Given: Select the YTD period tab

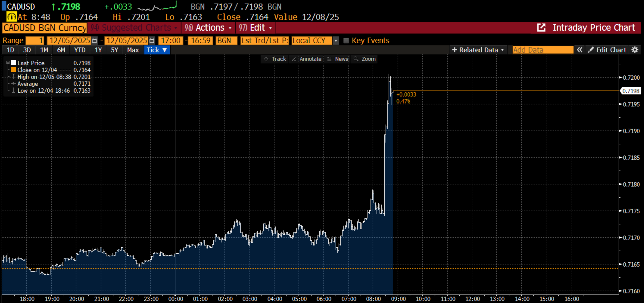Looking at the screenshot, I should point(80,50).
